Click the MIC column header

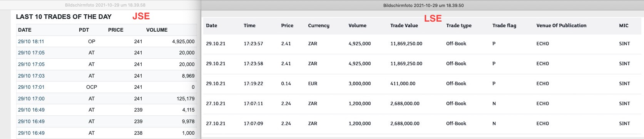[x=624, y=25]
